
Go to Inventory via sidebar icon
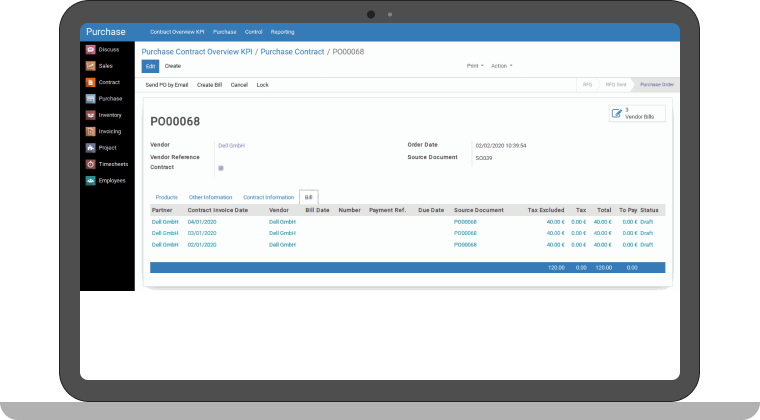tap(91, 115)
